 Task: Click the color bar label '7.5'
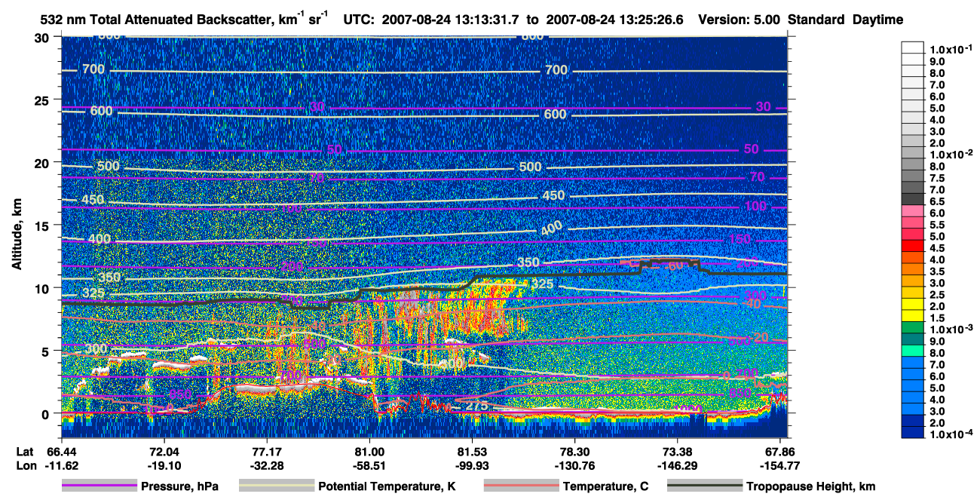[x=936, y=178]
